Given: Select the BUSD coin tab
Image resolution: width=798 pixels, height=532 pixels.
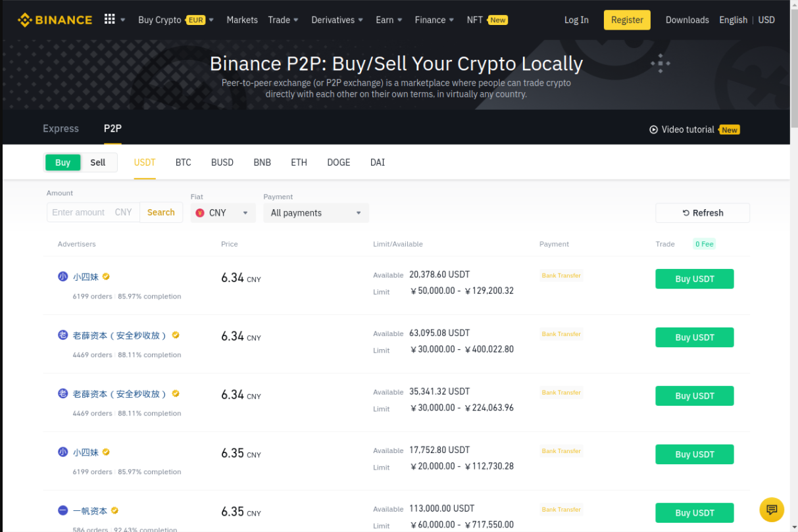Looking at the screenshot, I should tap(222, 162).
